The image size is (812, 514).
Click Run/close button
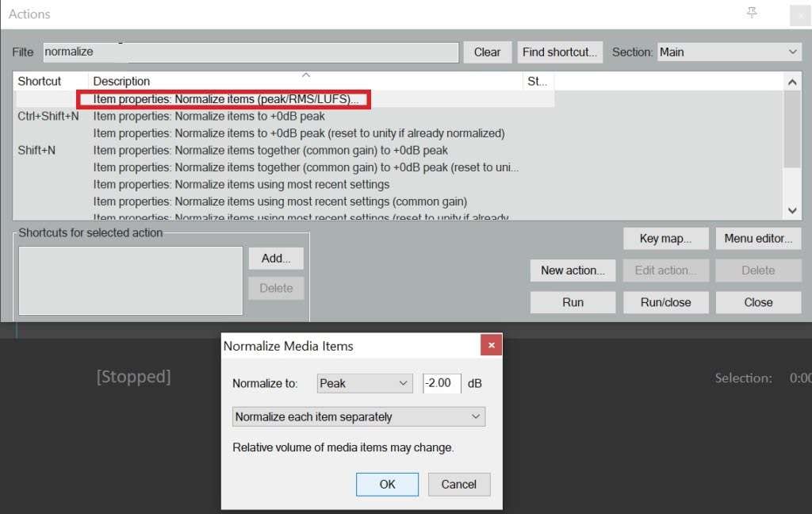pos(665,302)
